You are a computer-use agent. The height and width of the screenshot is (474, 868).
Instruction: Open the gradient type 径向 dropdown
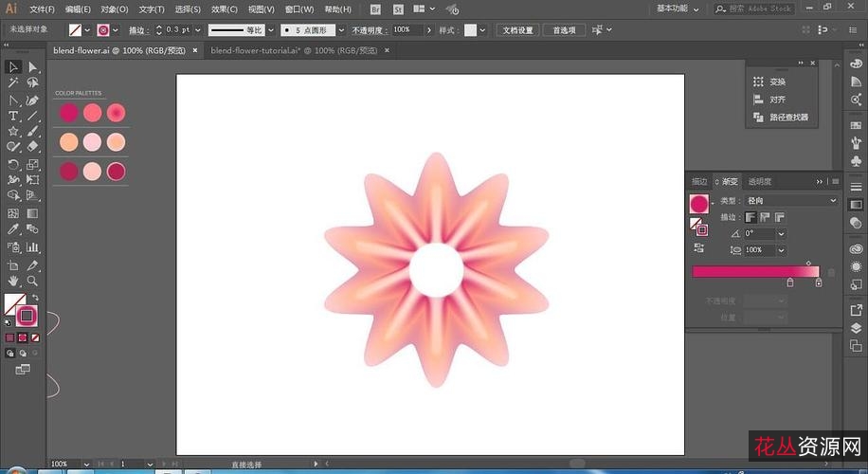coord(791,200)
